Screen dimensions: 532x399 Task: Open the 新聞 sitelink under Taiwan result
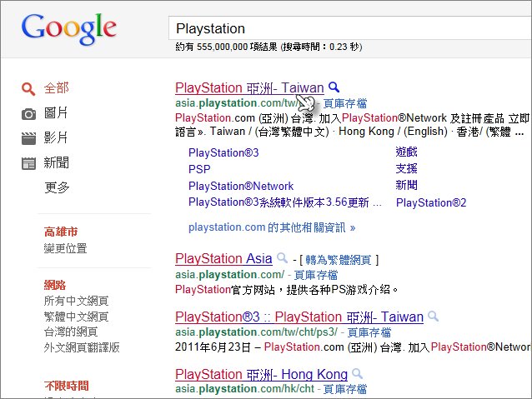point(406,185)
